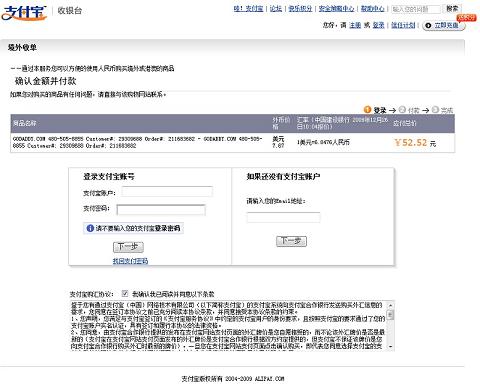
Task: Click the round icon on 立即充值 button
Action: [x=428, y=25]
